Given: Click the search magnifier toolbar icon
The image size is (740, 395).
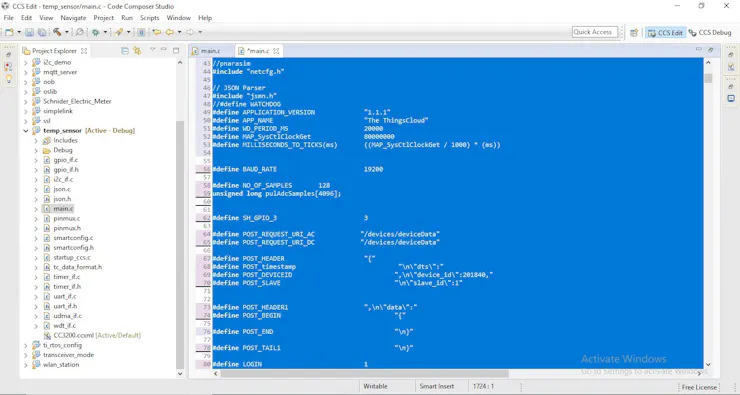Looking at the screenshot, I should (80, 32).
